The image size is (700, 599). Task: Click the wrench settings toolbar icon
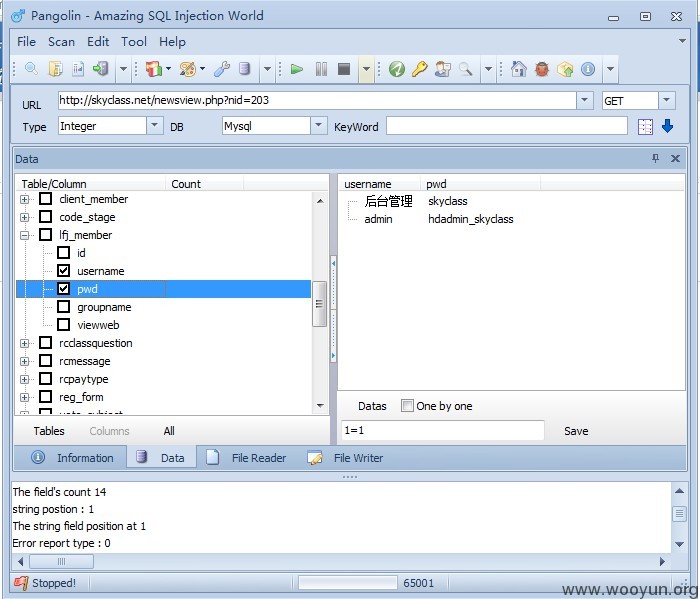click(222, 69)
